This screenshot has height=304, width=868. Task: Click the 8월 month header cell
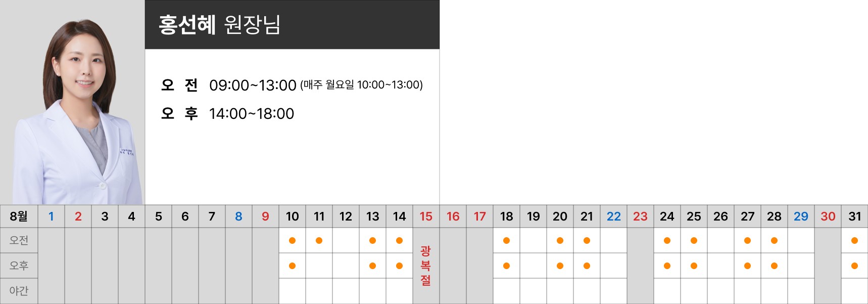pyautogui.click(x=19, y=216)
